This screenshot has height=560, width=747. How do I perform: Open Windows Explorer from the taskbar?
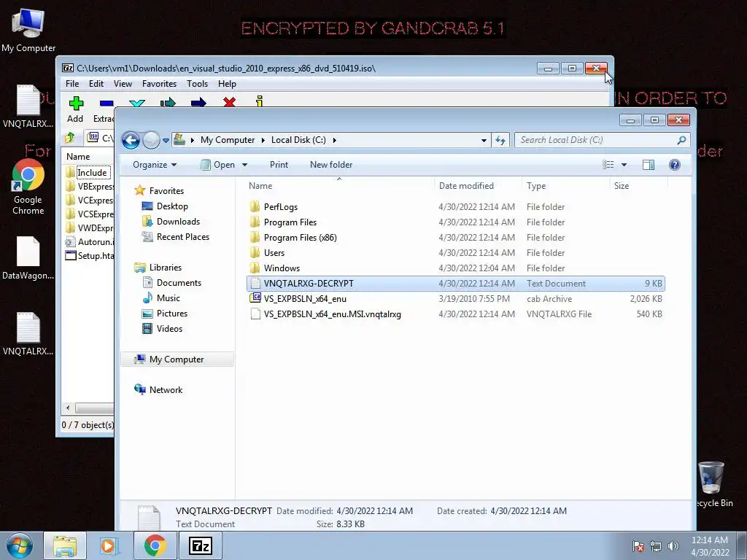[65, 545]
